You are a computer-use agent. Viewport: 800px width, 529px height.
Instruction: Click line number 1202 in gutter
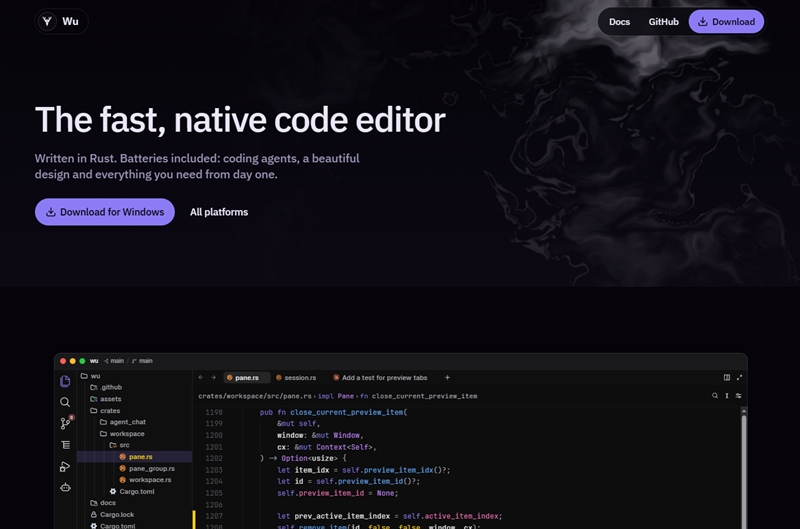(214, 458)
